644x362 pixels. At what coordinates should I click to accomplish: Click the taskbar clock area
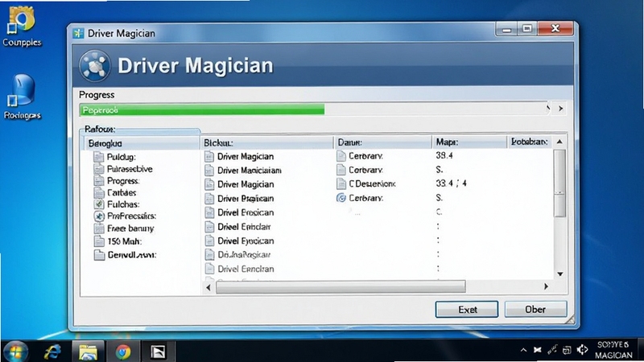pos(613,350)
